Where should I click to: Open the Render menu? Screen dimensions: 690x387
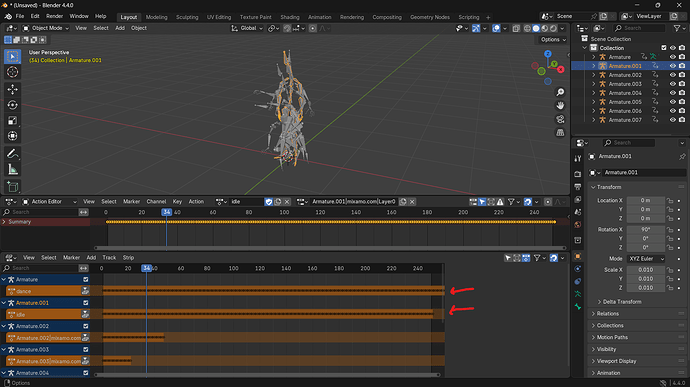(55, 16)
